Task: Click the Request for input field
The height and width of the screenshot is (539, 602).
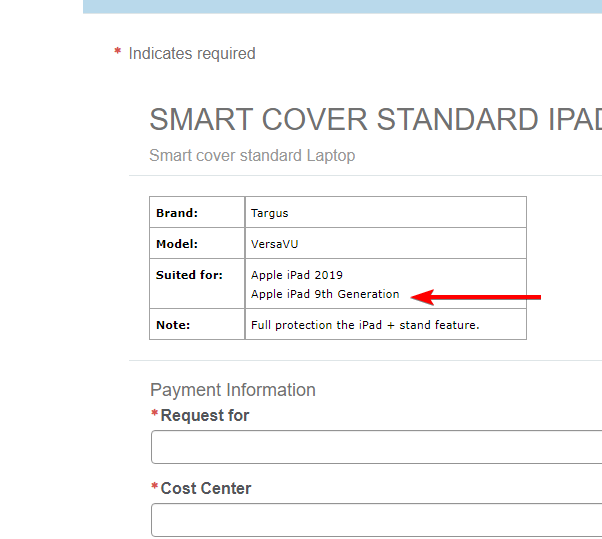Action: 376,447
